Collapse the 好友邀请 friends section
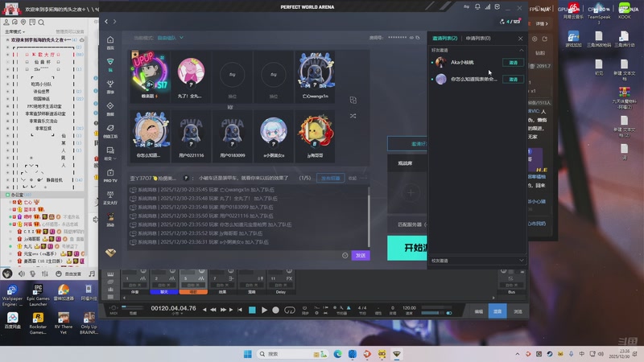This screenshot has height=362, width=644. [x=521, y=50]
